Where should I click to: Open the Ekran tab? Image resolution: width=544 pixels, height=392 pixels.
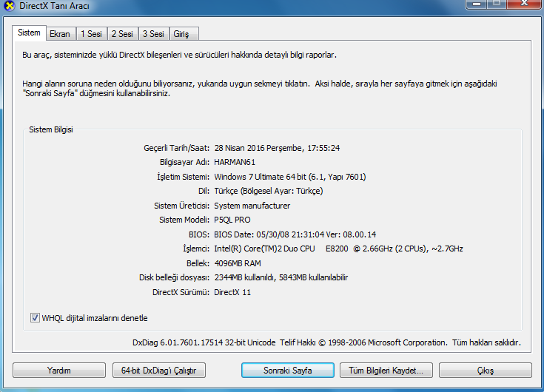point(60,34)
